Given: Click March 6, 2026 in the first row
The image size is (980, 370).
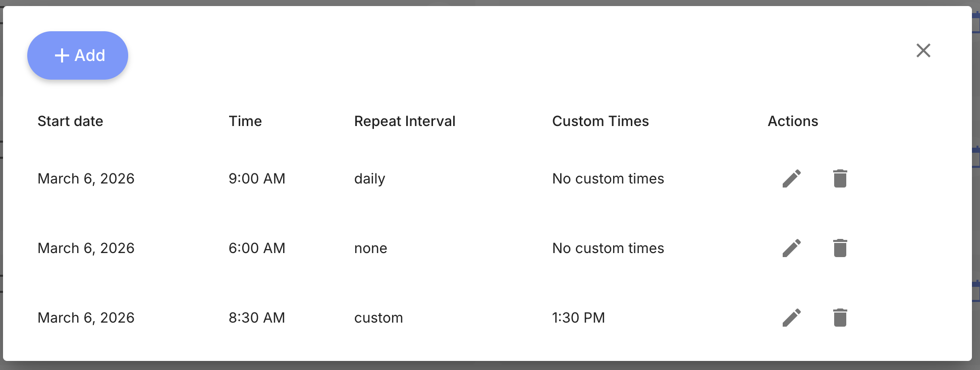Looking at the screenshot, I should click(86, 178).
